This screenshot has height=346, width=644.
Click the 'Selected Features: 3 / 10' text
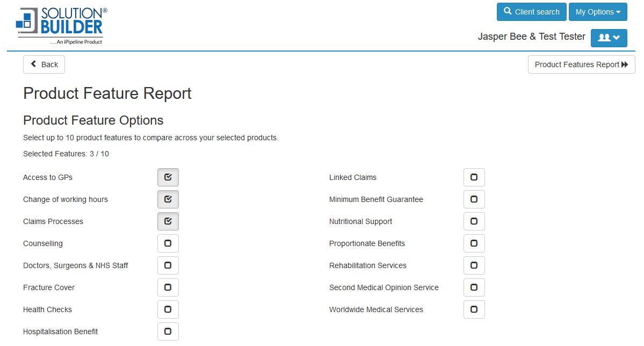pos(66,154)
